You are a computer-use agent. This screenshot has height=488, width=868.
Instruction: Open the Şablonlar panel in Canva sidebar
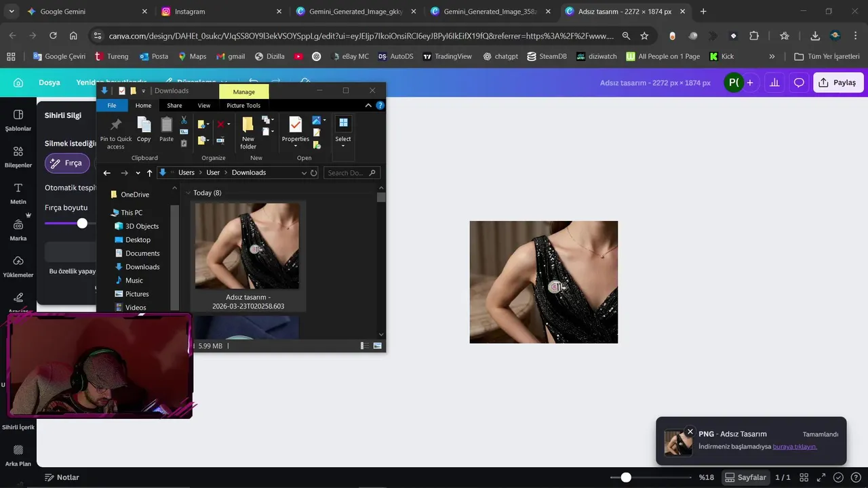coord(18,120)
